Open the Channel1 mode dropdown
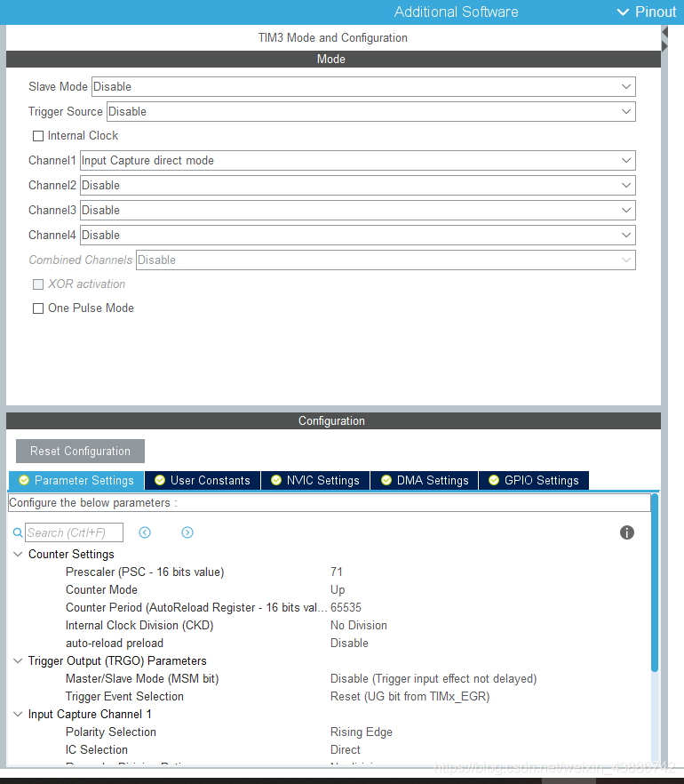The image size is (684, 784). pyautogui.click(x=358, y=161)
